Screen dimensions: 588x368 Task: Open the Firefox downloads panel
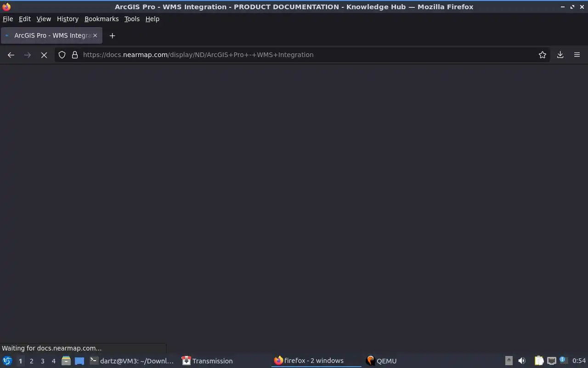coord(560,55)
